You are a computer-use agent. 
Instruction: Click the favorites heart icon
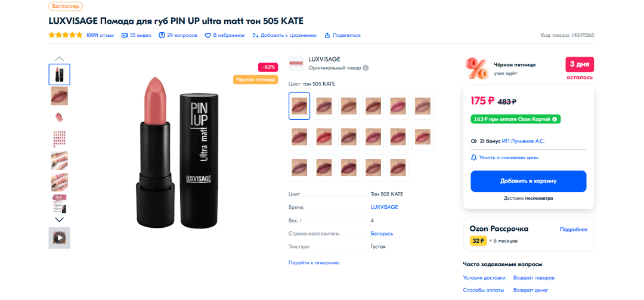(x=208, y=35)
